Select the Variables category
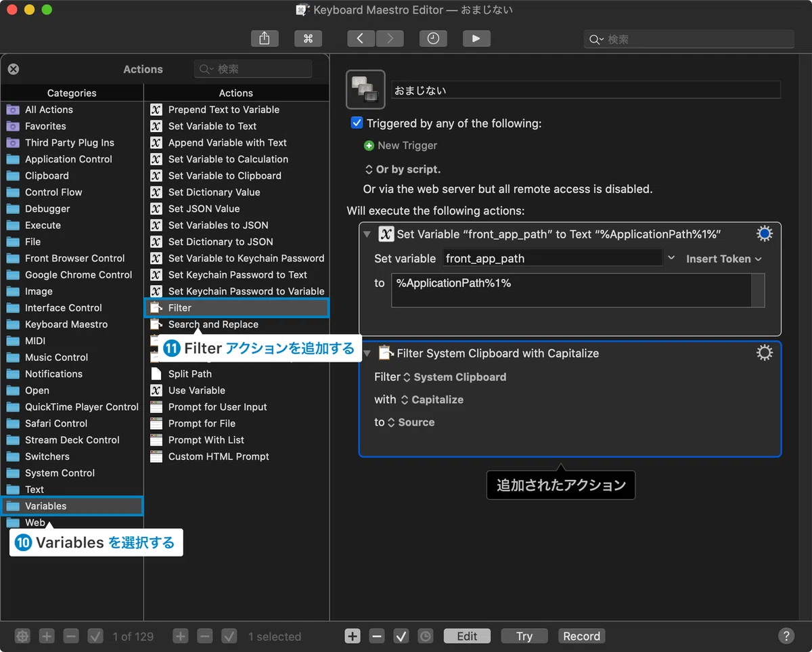 [72, 506]
